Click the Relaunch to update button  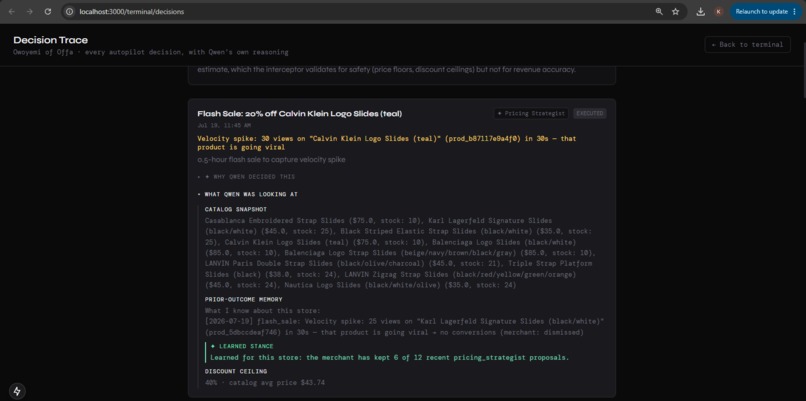766,11
